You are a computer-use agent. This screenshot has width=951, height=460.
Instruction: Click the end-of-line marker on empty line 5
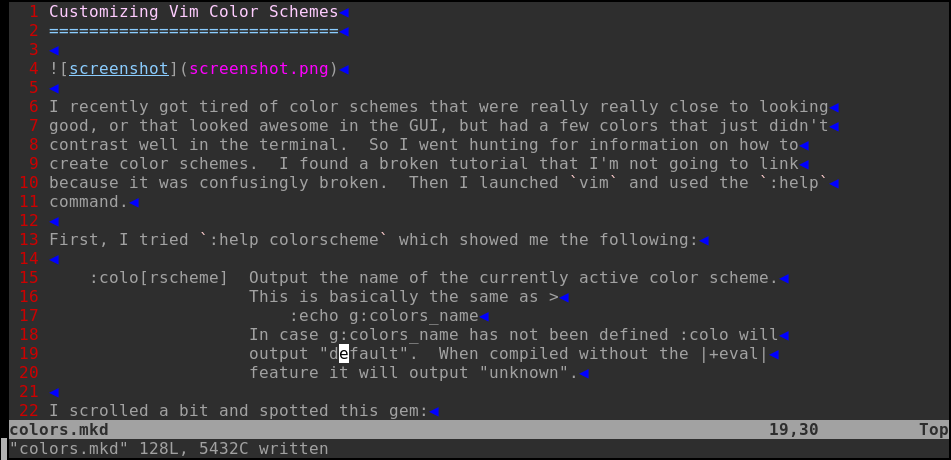[54, 88]
